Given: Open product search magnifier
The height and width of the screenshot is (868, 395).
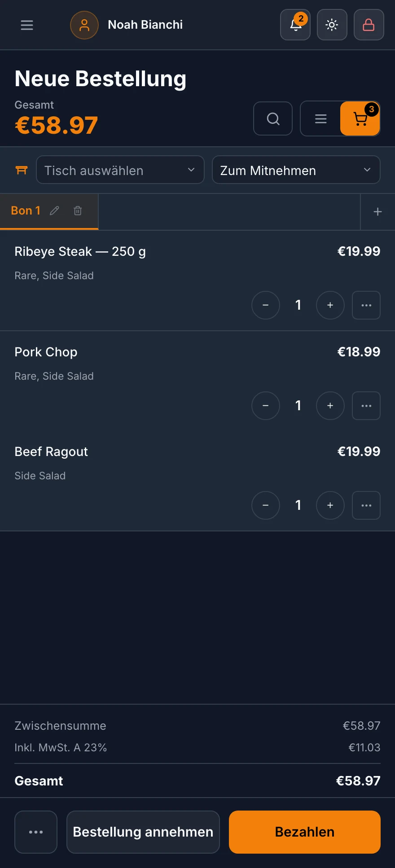Looking at the screenshot, I should pos(273,118).
